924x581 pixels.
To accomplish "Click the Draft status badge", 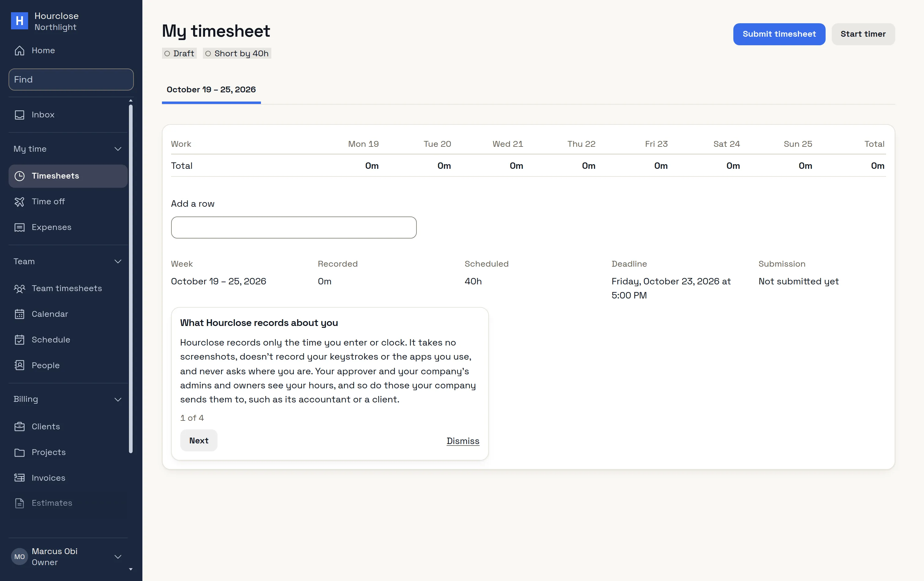I will tap(179, 54).
